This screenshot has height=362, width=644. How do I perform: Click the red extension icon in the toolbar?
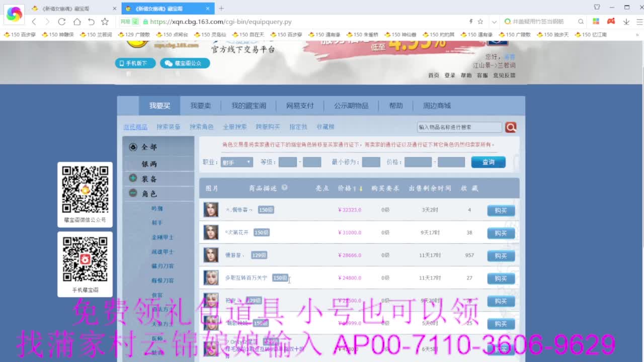610,22
